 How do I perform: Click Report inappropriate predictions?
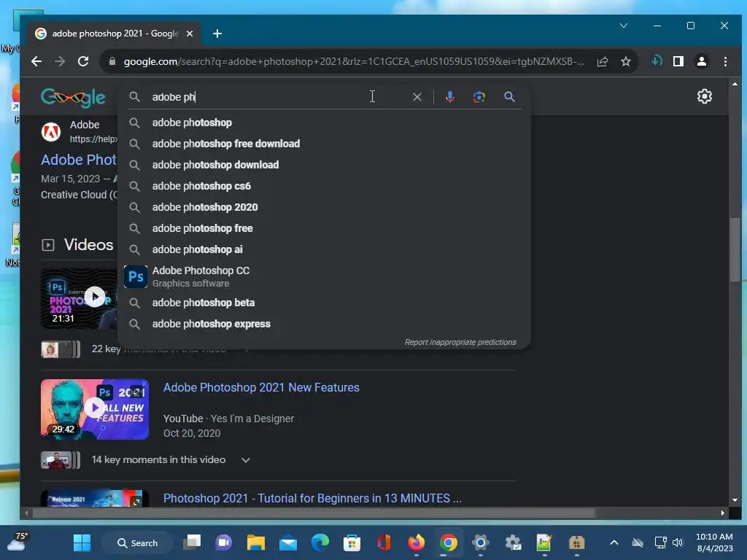tap(460, 343)
